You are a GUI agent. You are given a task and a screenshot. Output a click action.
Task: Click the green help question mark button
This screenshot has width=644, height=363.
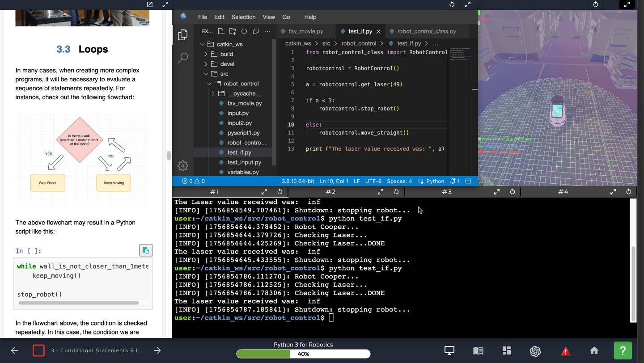pyautogui.click(x=623, y=350)
